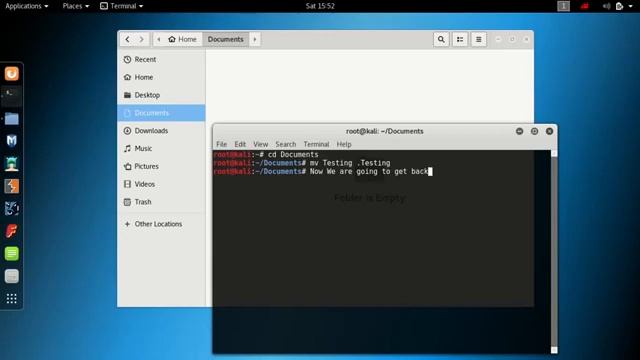Show all applications grid in dock
The image size is (640, 360).
pyautogui.click(x=12, y=299)
